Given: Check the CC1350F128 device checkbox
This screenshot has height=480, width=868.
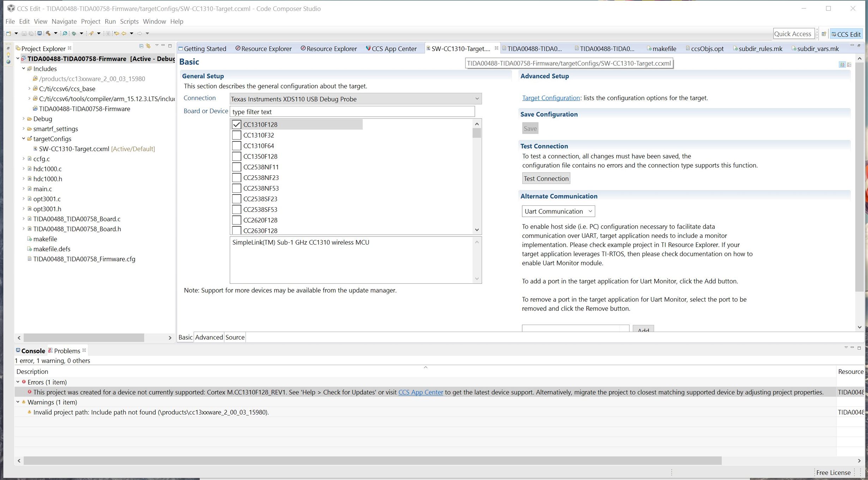Looking at the screenshot, I should click(236, 156).
